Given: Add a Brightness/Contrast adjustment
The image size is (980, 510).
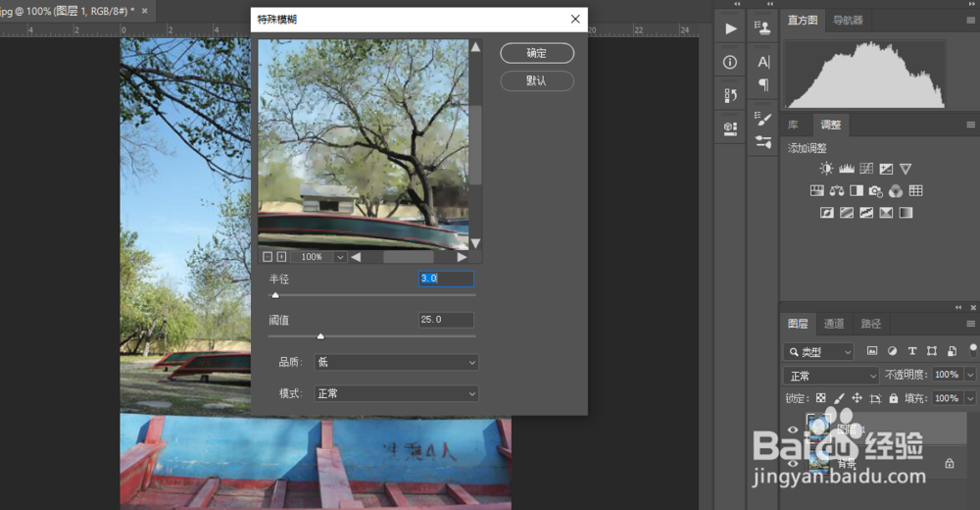Looking at the screenshot, I should 826,169.
